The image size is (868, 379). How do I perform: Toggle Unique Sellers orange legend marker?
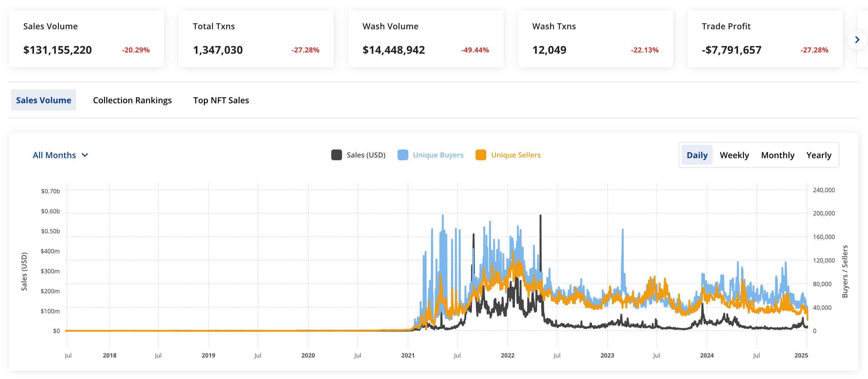point(481,155)
